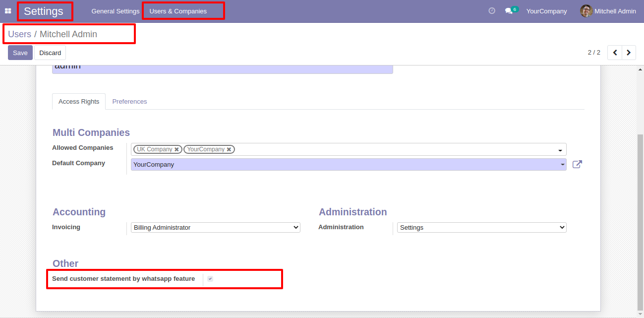The height and width of the screenshot is (318, 644).
Task: Toggle Send customer statement by whatsapp checkbox
Action: point(210,279)
